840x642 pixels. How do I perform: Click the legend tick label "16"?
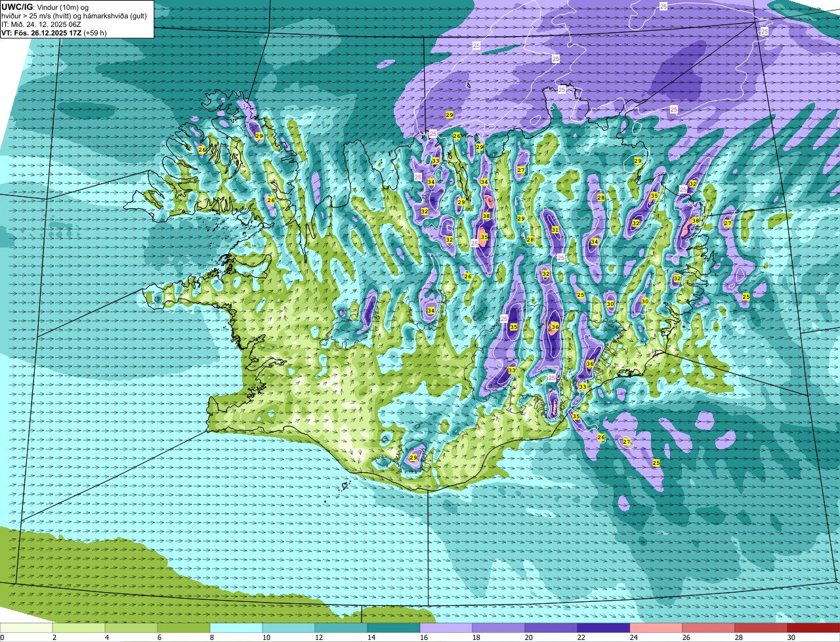[x=423, y=637]
